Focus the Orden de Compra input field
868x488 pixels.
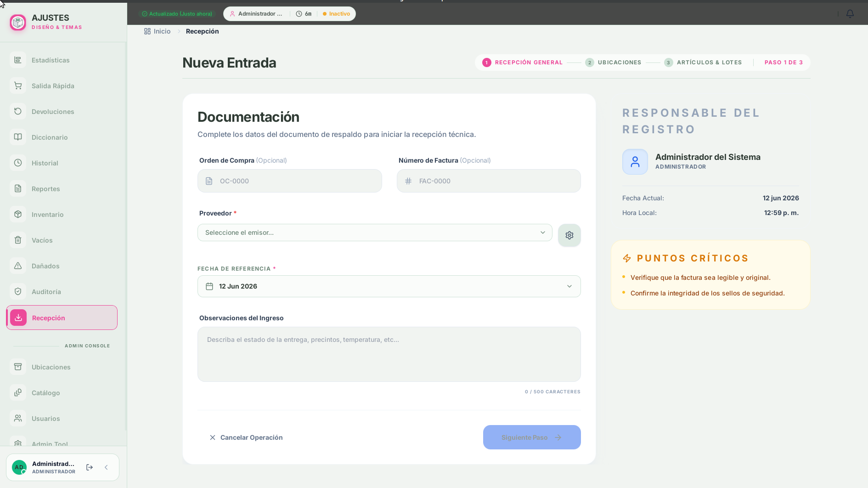(290, 181)
